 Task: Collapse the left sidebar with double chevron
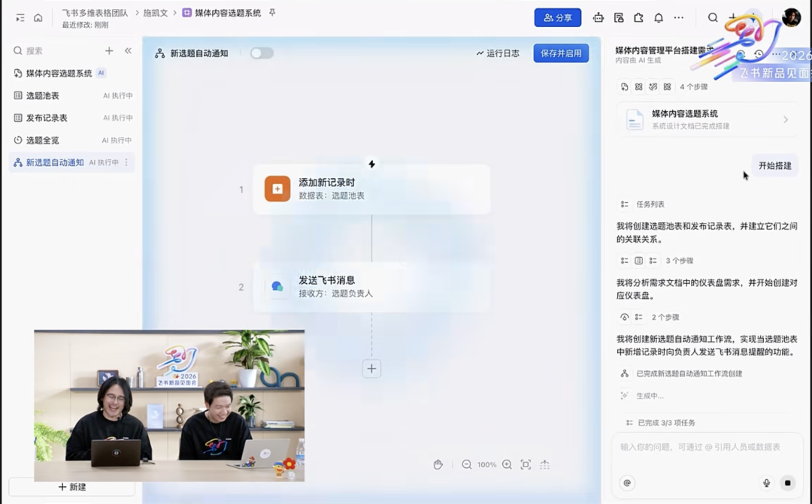[x=128, y=50]
